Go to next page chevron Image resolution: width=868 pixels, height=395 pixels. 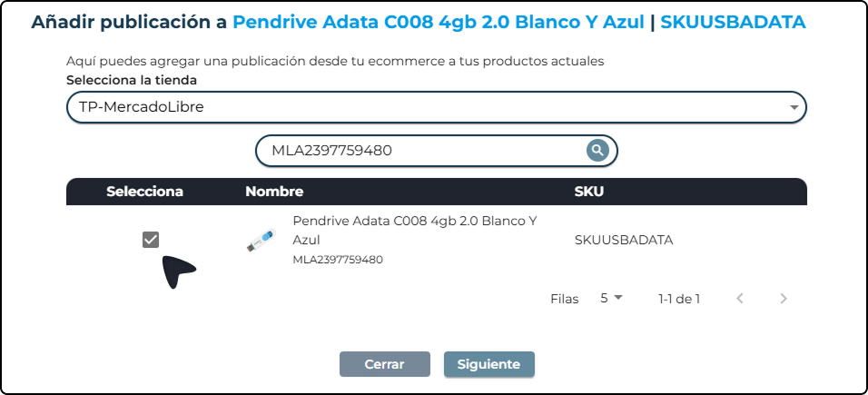coord(784,298)
